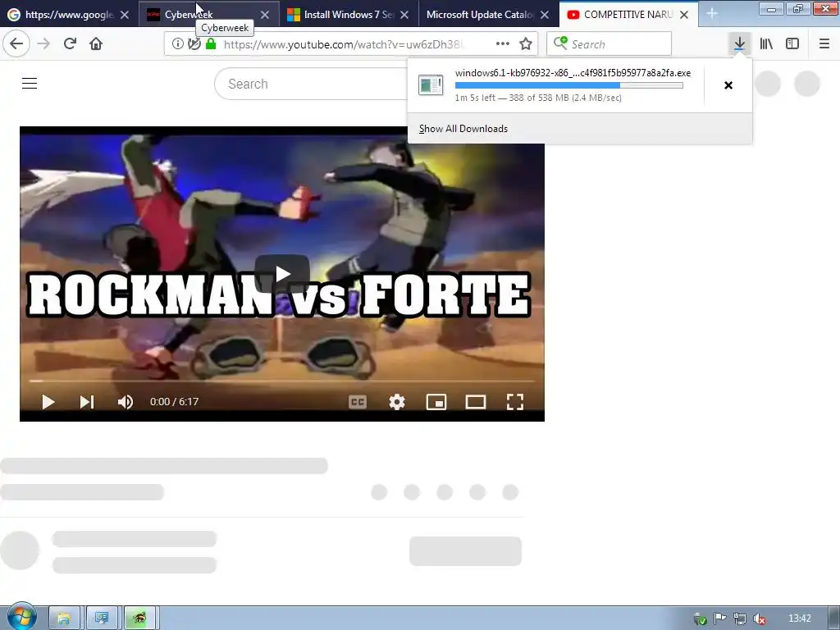Viewport: 840px width, 630px height.
Task: Click the green secure connection padlock
Action: coord(211,44)
